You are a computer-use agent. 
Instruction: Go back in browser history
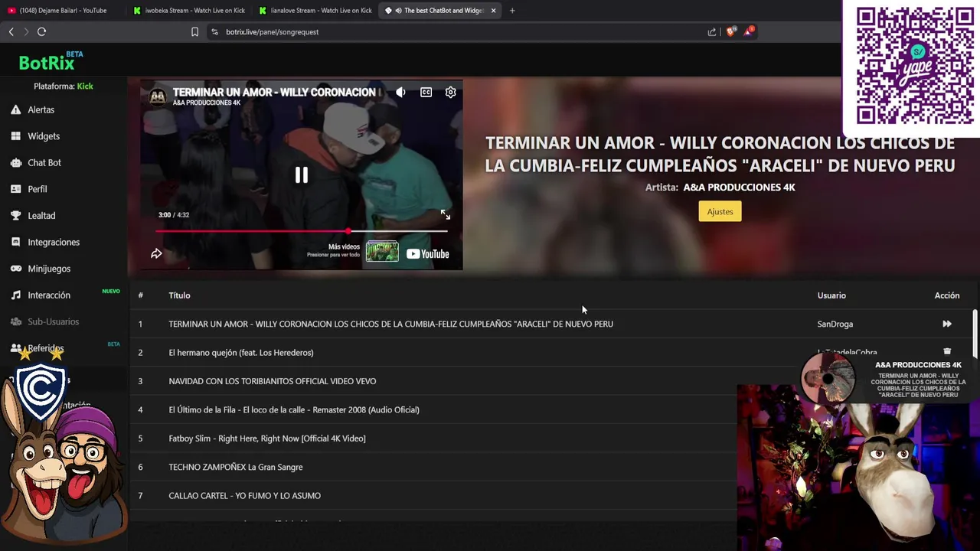11,31
